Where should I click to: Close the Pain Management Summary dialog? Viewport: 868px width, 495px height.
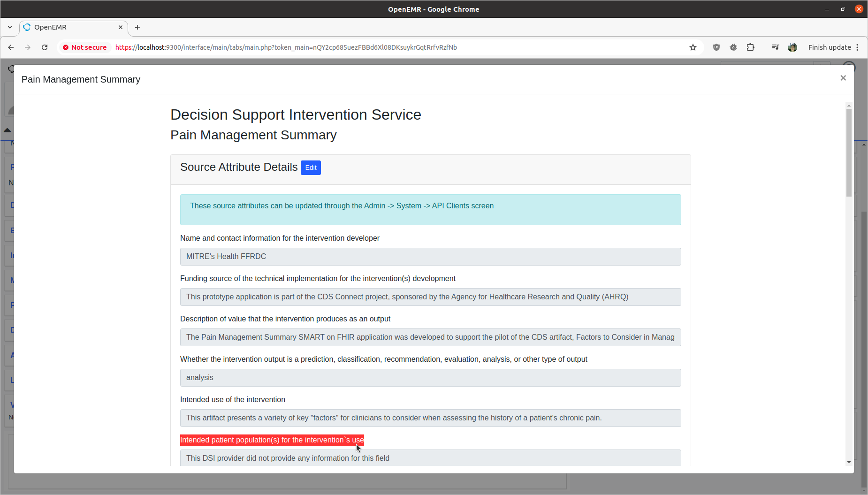[843, 78]
